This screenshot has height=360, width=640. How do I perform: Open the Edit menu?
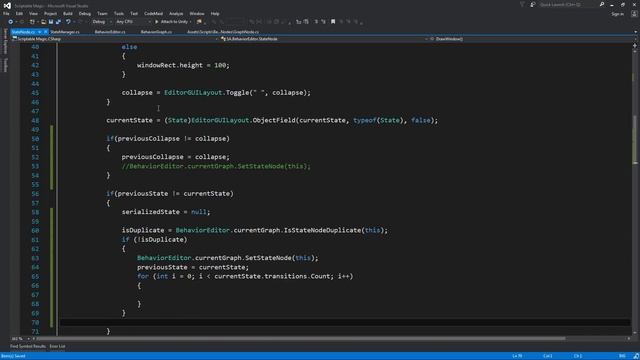[19, 14]
